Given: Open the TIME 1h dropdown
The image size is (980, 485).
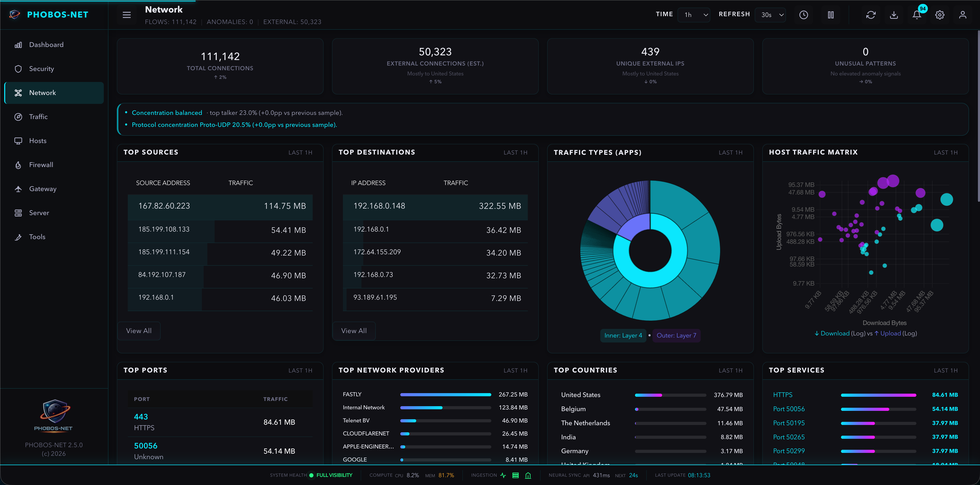Looking at the screenshot, I should [x=693, y=15].
